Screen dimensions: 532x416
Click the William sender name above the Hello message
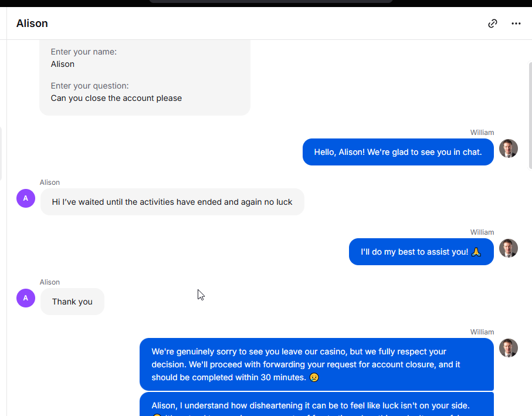(482, 133)
